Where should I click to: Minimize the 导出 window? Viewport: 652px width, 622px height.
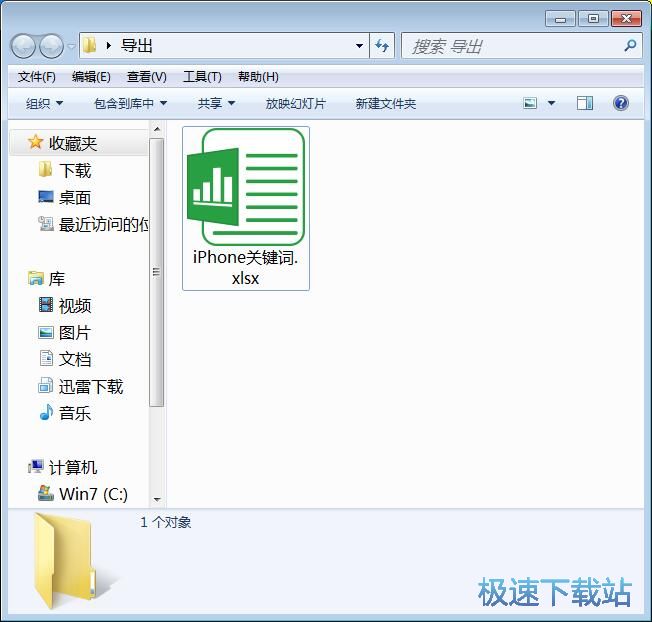coord(560,19)
